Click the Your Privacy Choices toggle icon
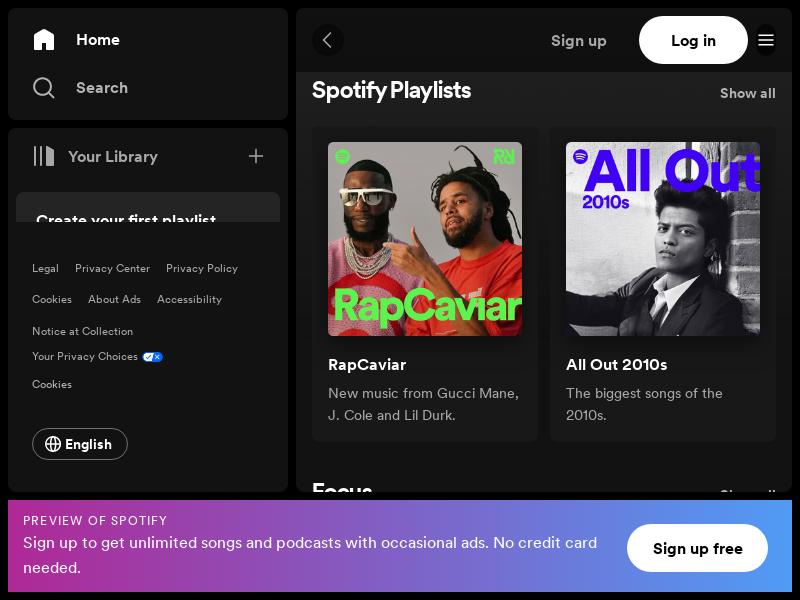 pos(152,357)
